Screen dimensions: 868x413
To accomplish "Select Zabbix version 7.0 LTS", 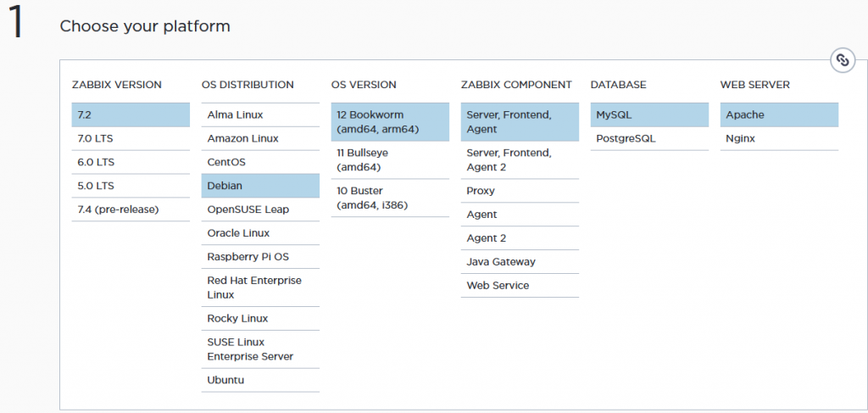I will point(131,138).
